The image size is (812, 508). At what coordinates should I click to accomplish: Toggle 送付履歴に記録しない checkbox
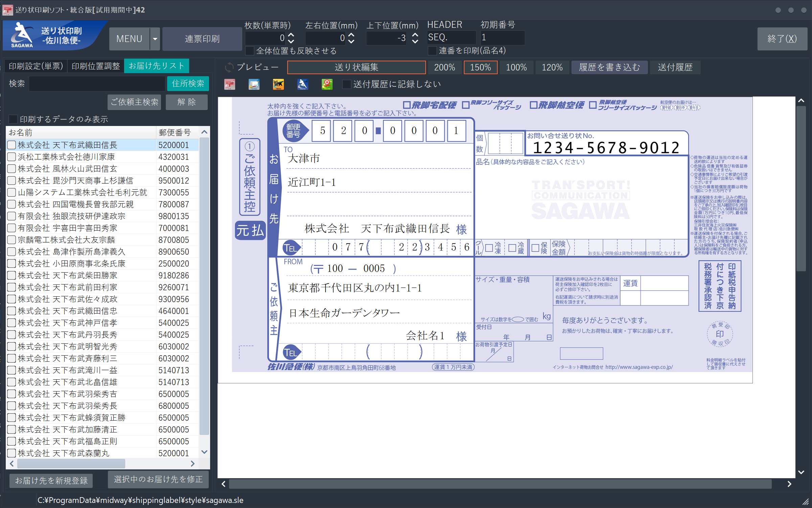[346, 84]
